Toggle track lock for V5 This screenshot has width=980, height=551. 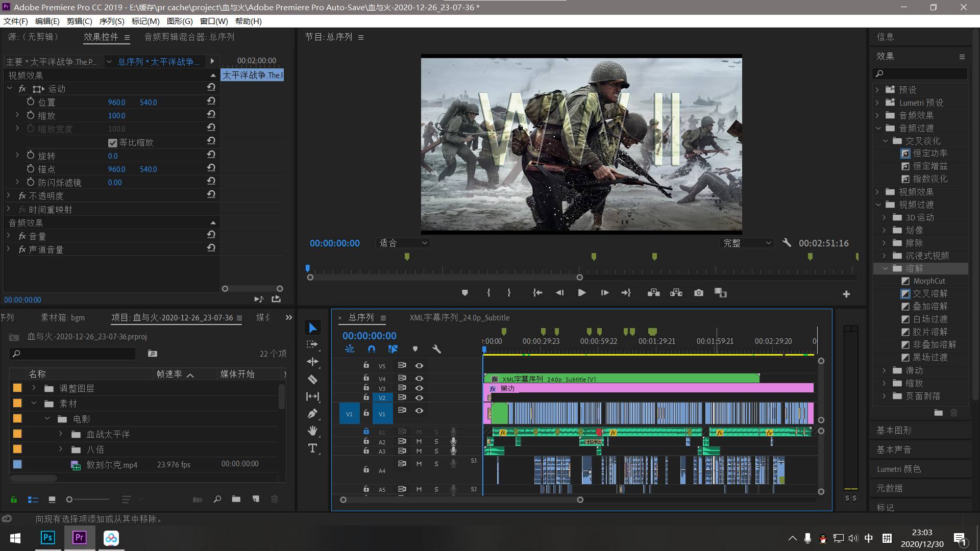click(366, 365)
